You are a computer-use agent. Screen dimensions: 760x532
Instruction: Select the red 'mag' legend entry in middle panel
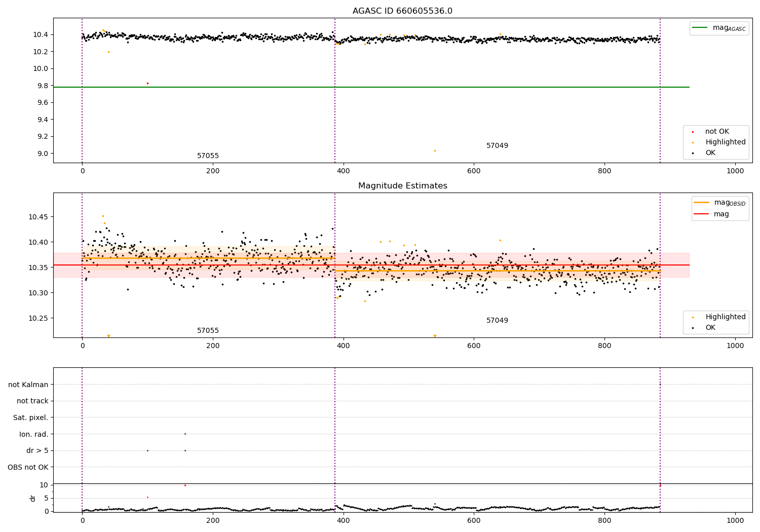712,214
